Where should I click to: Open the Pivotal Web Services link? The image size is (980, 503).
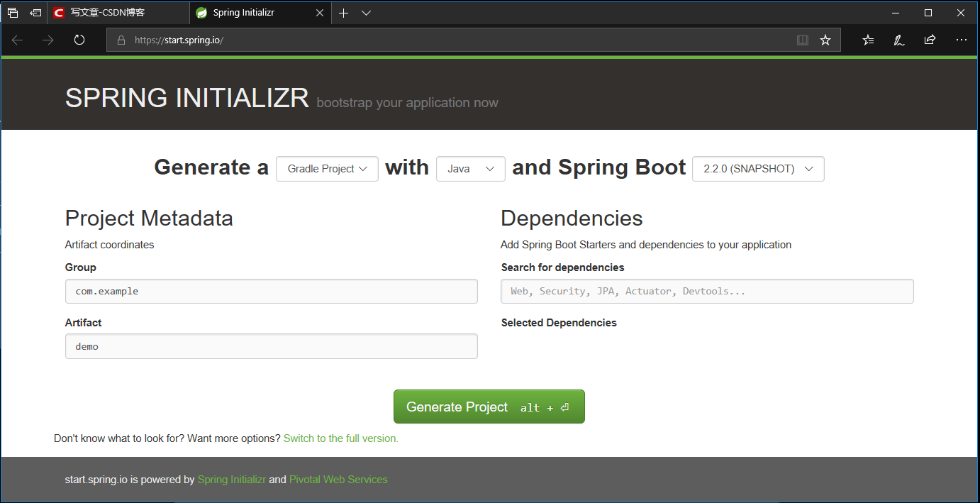pos(338,480)
